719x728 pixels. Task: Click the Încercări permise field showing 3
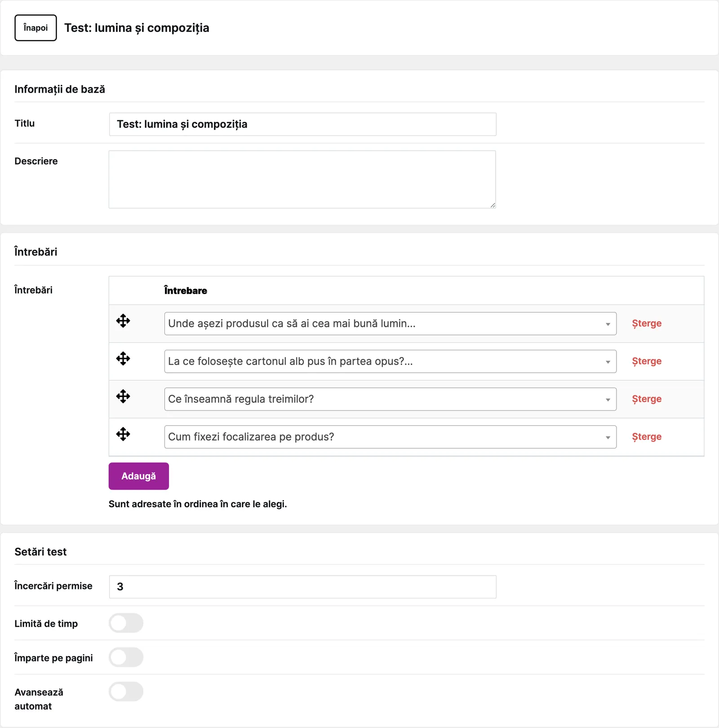tap(302, 587)
